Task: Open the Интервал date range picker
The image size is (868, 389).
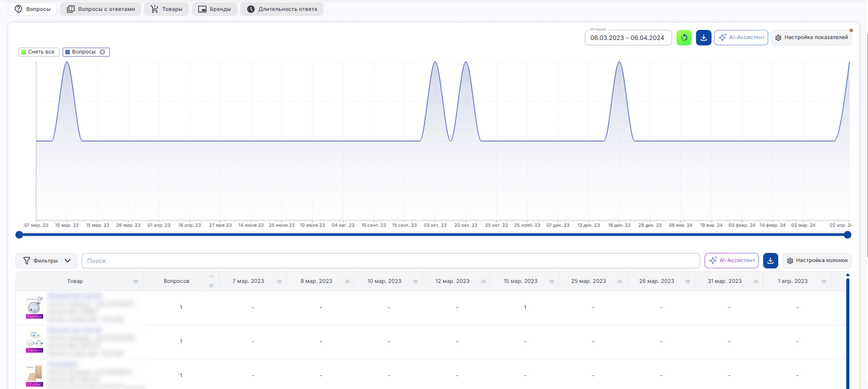Action: pyautogui.click(x=628, y=38)
